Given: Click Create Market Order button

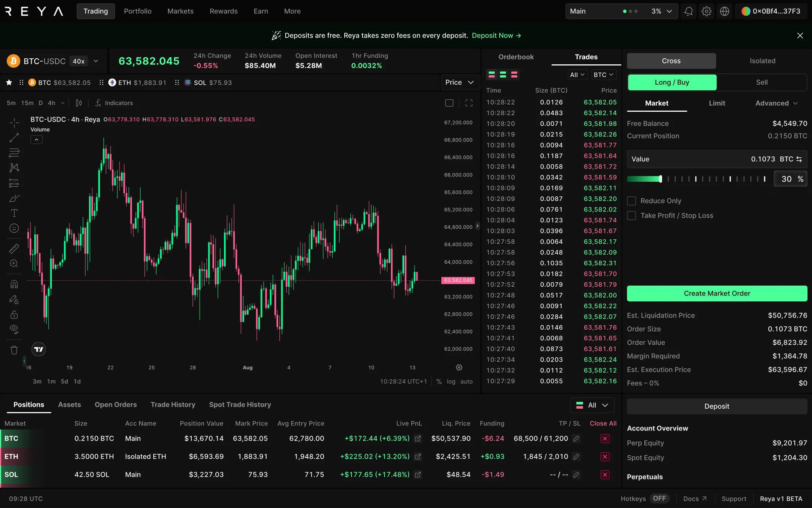Looking at the screenshot, I should (x=717, y=294).
